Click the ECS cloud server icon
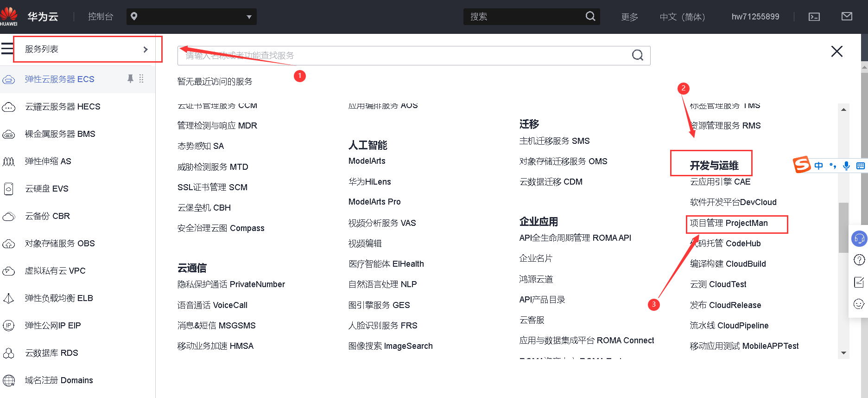Screen dimensions: 868x398 pos(9,80)
